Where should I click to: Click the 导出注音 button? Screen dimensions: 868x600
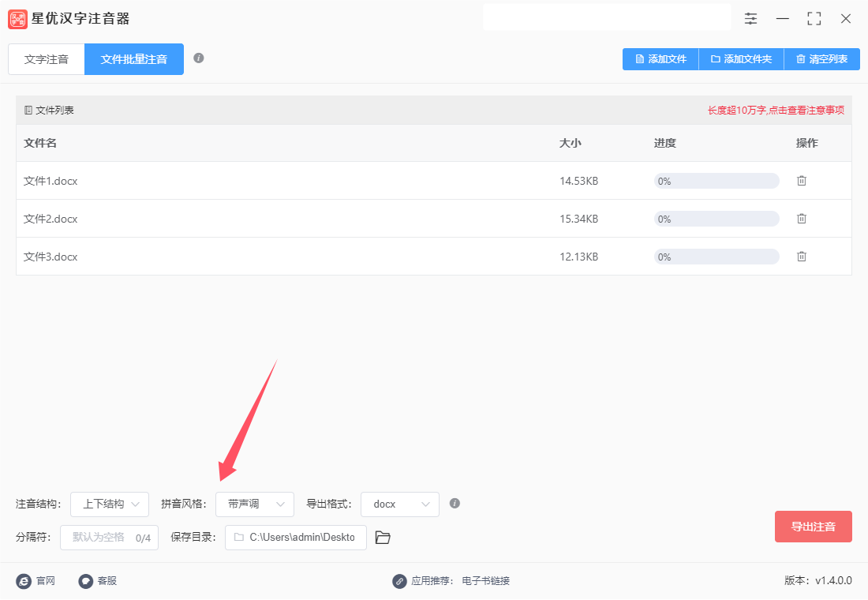(x=814, y=527)
